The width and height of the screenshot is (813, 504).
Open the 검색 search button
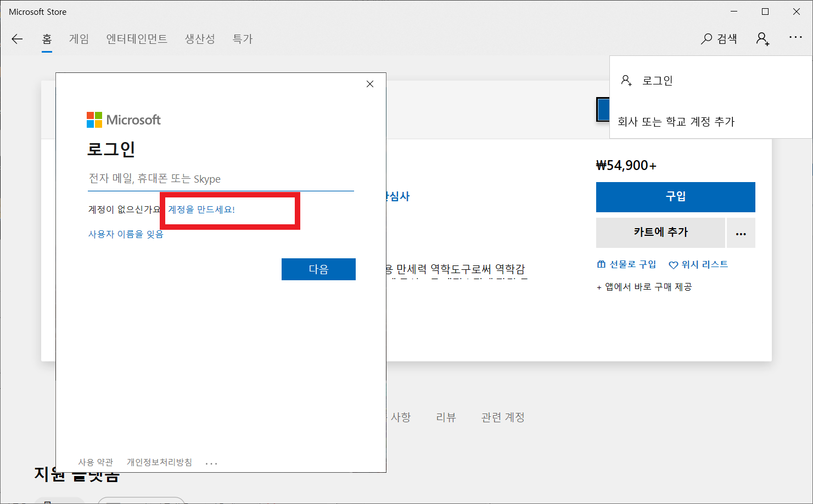point(719,39)
